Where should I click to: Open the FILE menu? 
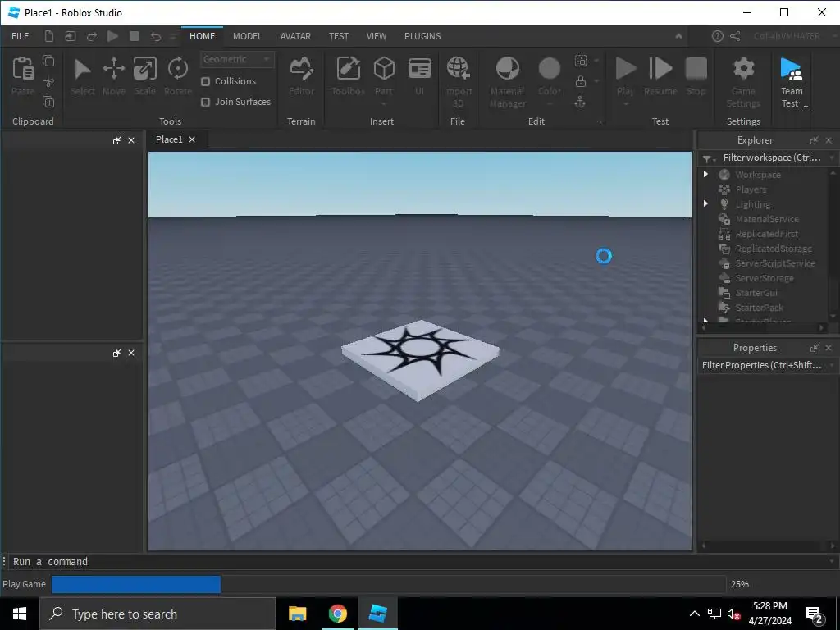[x=21, y=36]
